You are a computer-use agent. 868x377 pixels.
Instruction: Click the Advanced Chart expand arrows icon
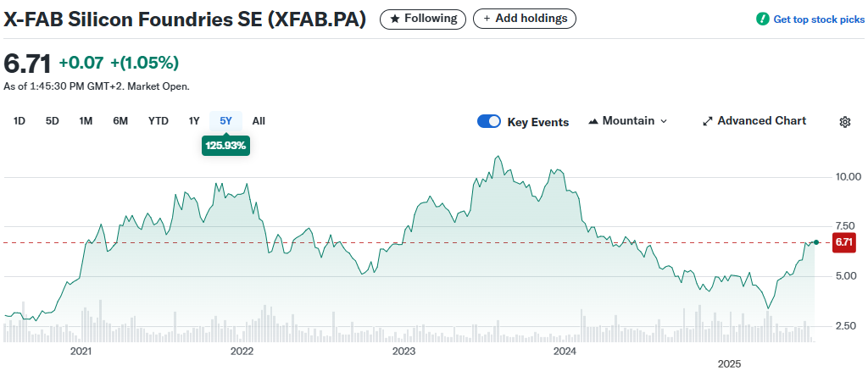[x=708, y=121]
